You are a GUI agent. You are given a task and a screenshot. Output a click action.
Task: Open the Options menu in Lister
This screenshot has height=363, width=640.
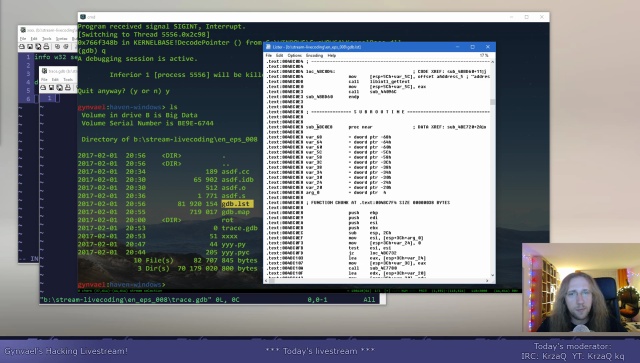pos(294,56)
